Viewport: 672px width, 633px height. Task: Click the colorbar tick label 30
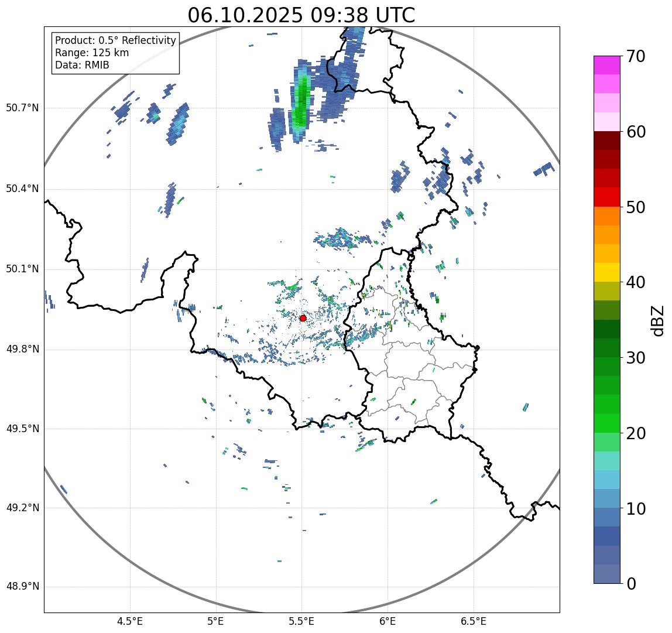point(636,358)
